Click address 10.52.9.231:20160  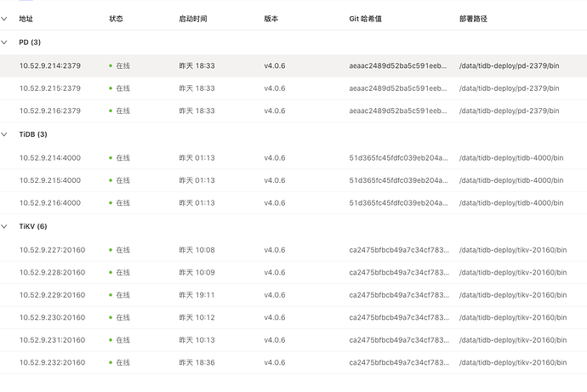pyautogui.click(x=53, y=339)
